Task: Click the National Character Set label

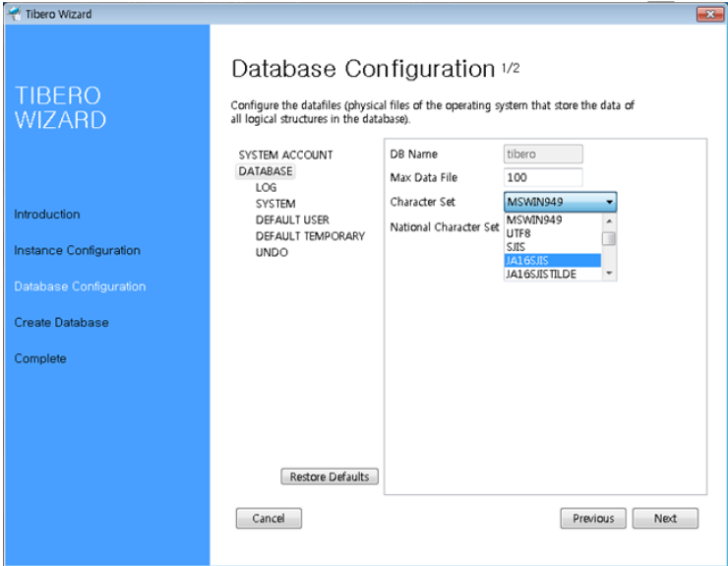Action: point(445,227)
